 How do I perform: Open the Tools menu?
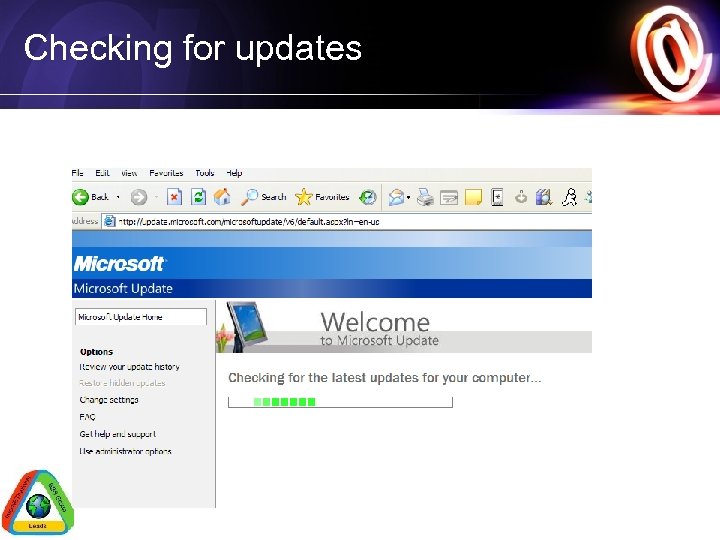coord(204,173)
